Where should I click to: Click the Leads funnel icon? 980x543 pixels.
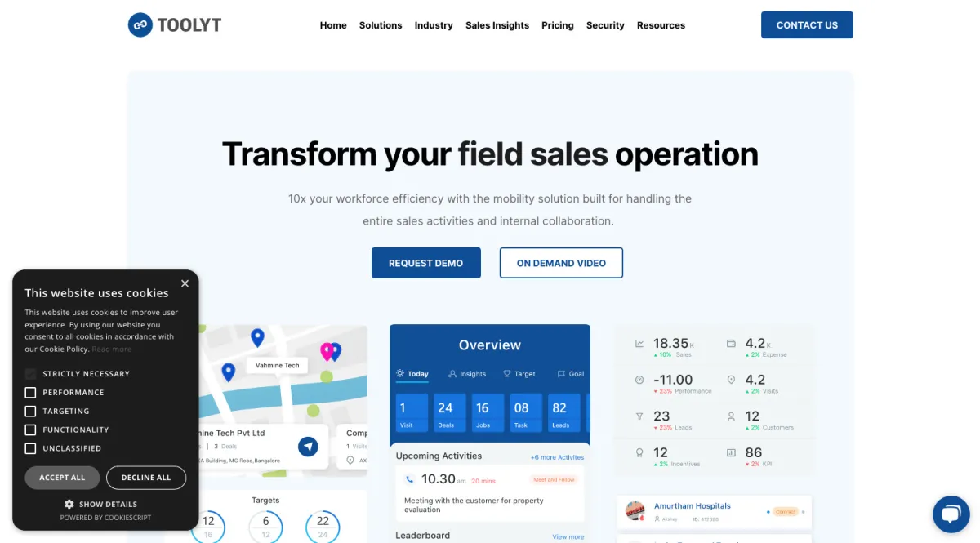(639, 416)
